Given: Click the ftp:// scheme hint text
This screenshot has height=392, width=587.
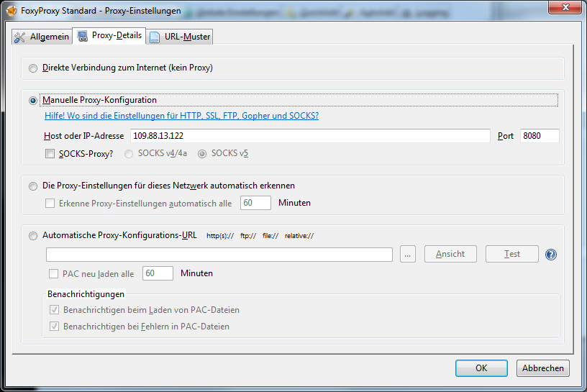Looking at the screenshot, I should coord(248,236).
